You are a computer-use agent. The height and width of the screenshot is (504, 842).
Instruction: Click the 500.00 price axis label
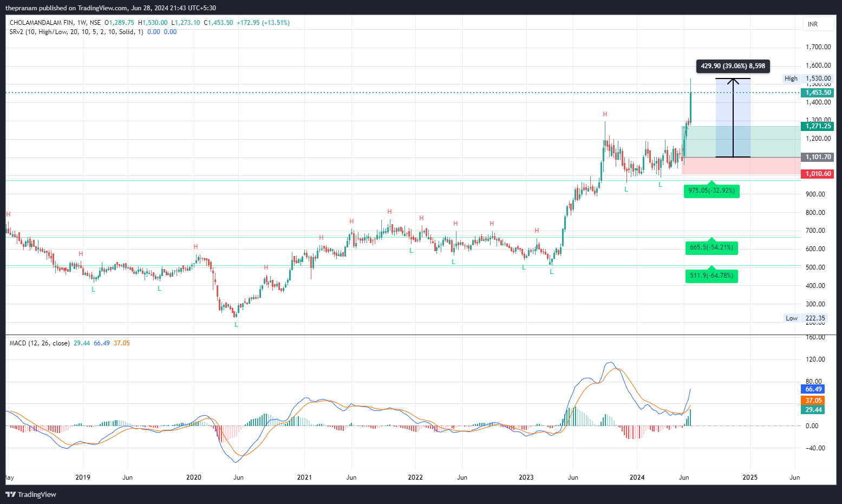(x=815, y=267)
